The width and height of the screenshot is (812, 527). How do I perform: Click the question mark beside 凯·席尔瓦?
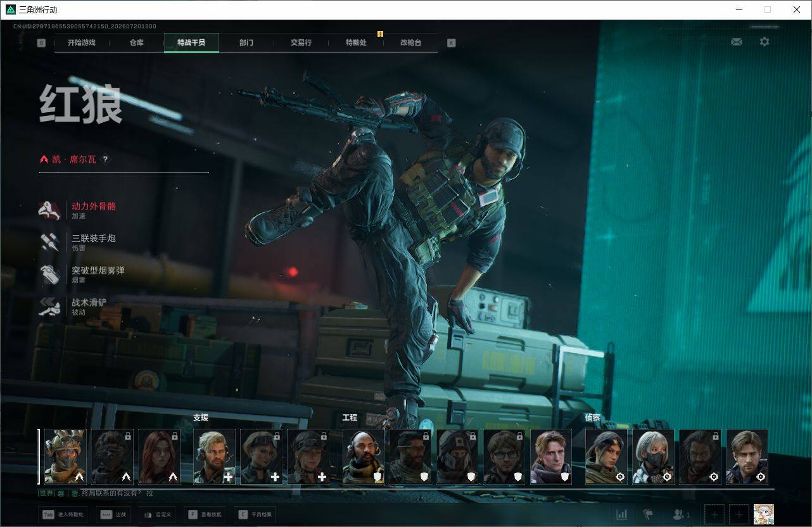(106, 160)
